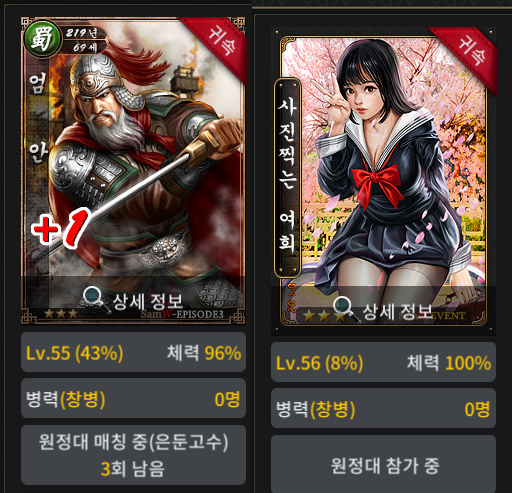Click magnifier icon on 여희 card
Viewport: 512px width, 493px height.
[345, 309]
